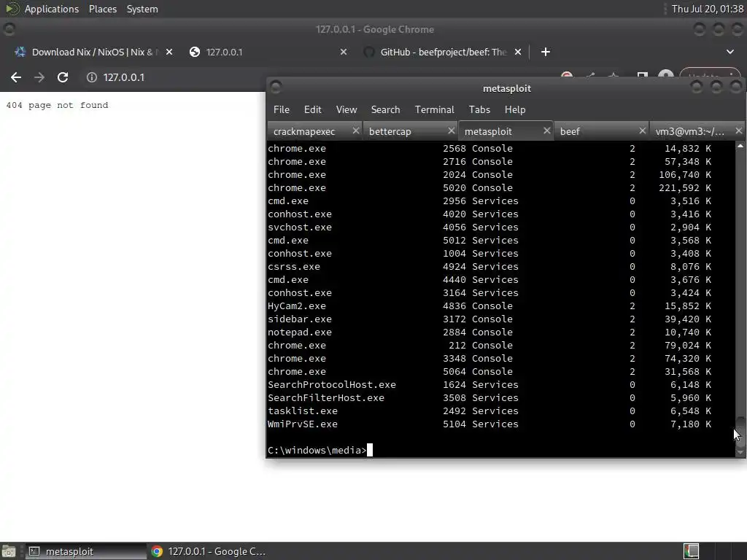Screen dimensions: 747x560
Task: Click svchost.exe in the process list
Action: click(x=299, y=227)
